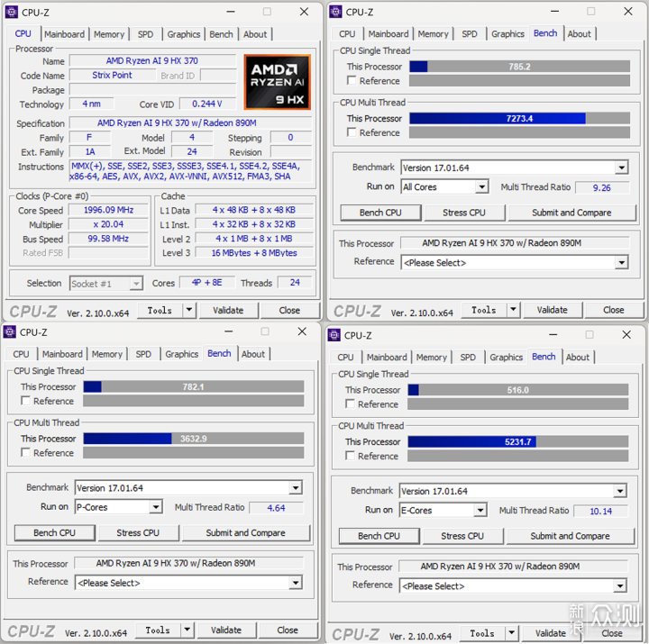Enable Single Thread Reference checkbox in bottom-right window
This screenshot has height=644, width=649.
350,404
